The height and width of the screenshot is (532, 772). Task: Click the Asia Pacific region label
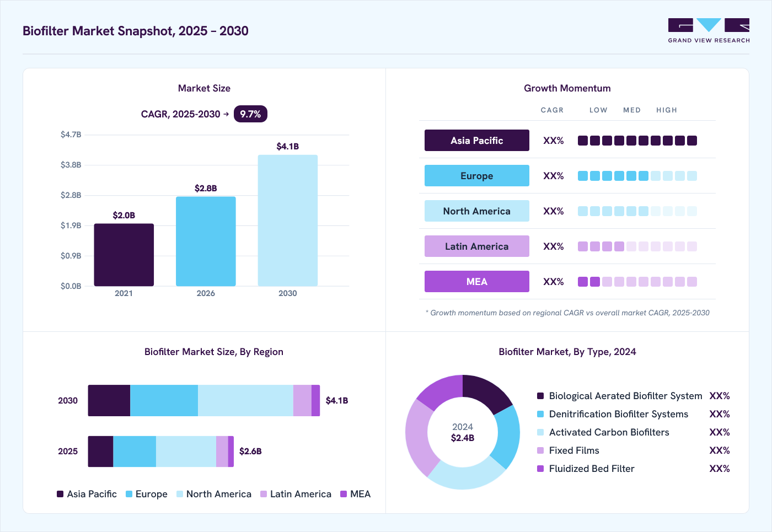(477, 141)
